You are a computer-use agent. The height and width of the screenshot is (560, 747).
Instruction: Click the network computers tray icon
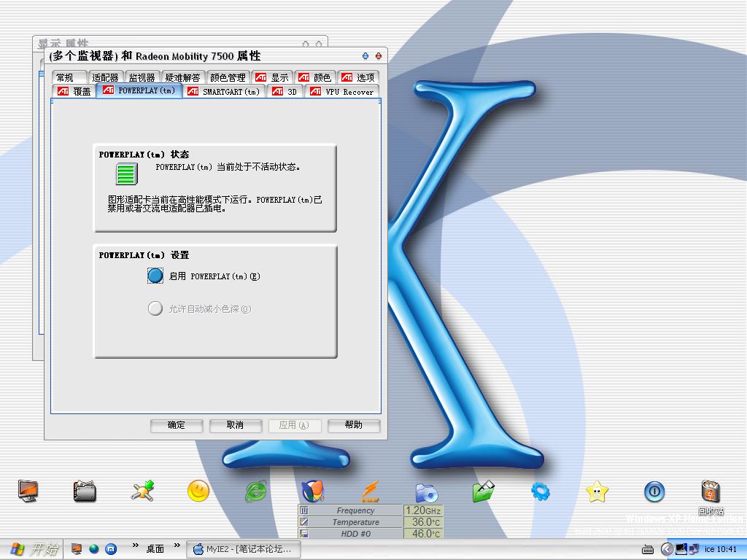694,549
